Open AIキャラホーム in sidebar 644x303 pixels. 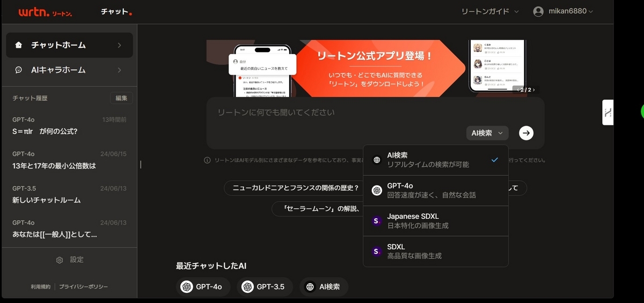69,70
